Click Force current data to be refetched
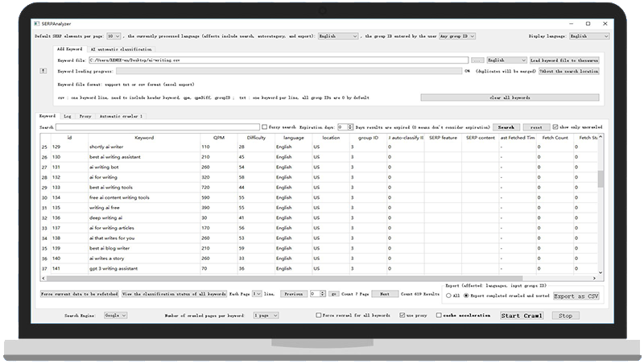 click(79, 294)
